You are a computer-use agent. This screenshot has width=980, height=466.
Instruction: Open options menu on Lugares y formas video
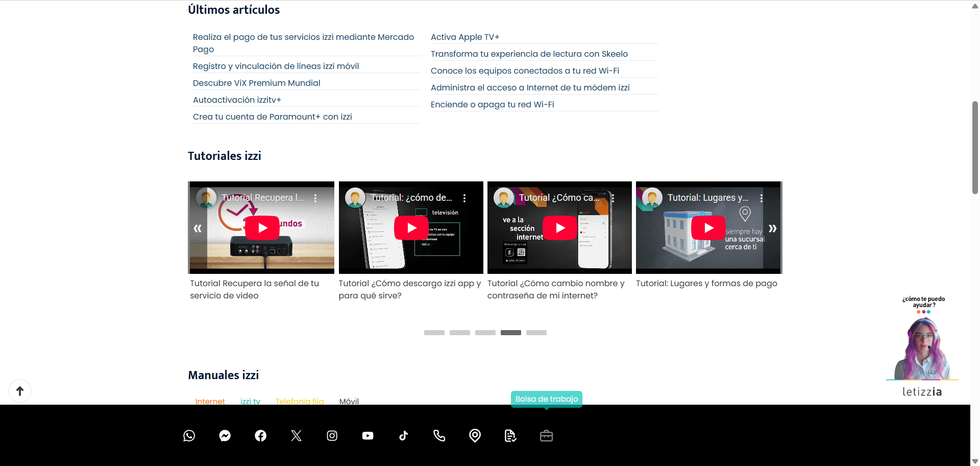point(762,198)
